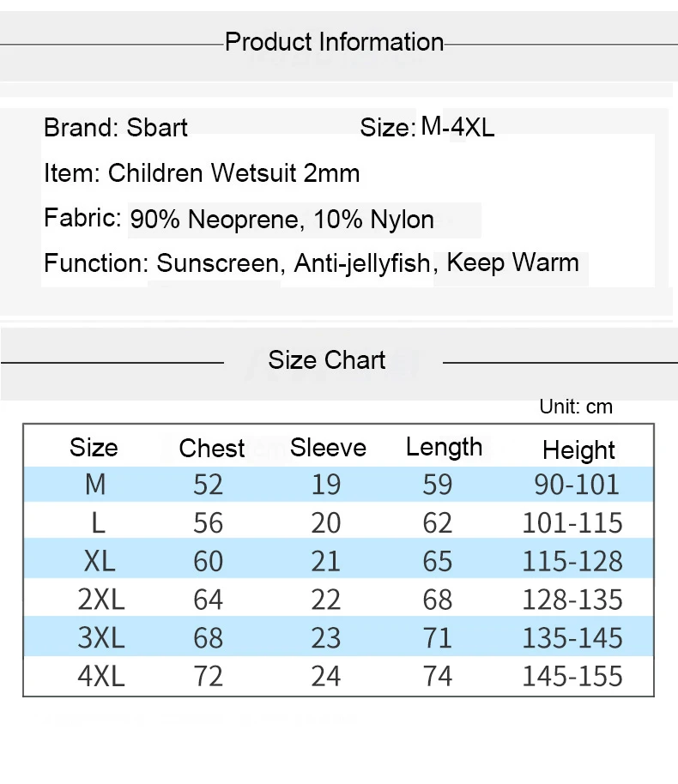Click the XL size row label
The height and width of the screenshot is (784, 678).
pyautogui.click(x=100, y=561)
